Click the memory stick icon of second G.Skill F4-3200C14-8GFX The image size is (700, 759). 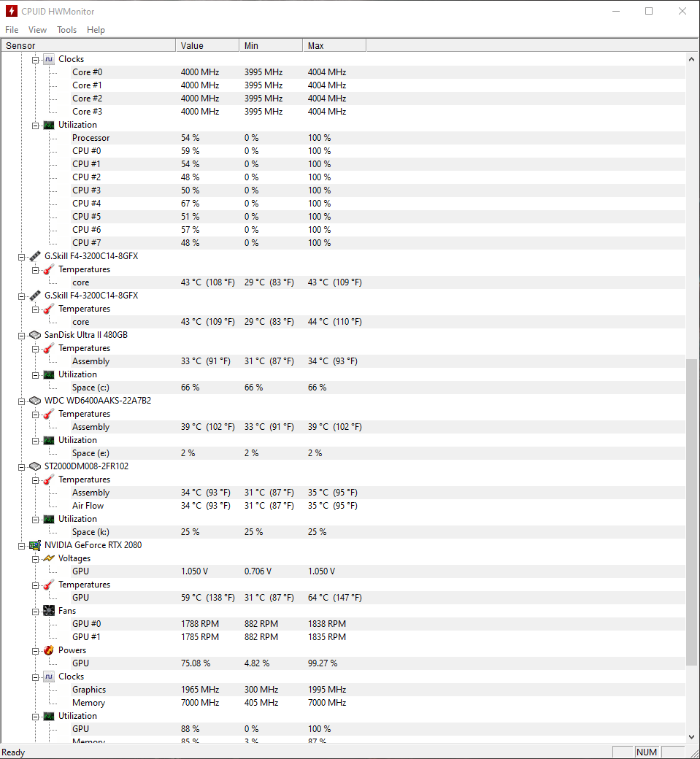[x=35, y=296]
